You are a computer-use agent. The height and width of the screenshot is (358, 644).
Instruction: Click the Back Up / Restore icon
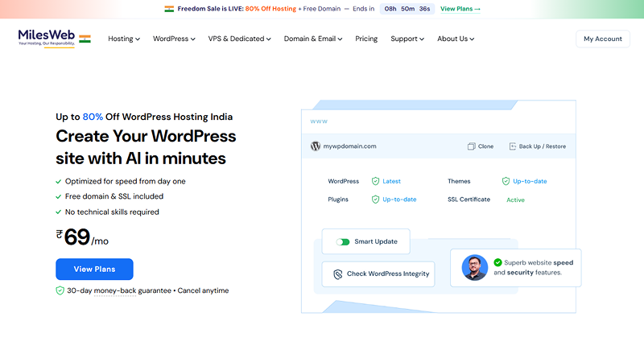[x=513, y=146]
